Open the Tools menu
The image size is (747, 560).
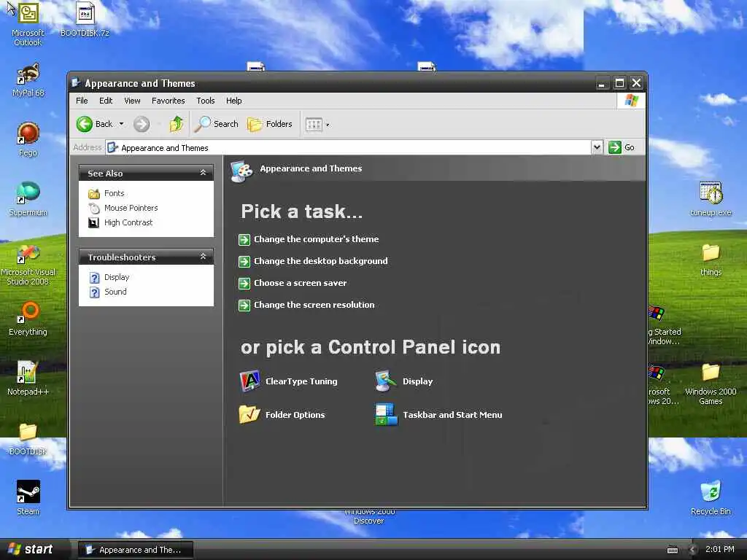[x=205, y=101]
